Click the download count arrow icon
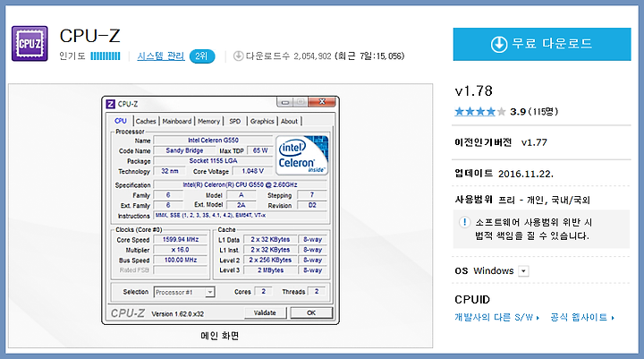644x359 pixels. 238,56
